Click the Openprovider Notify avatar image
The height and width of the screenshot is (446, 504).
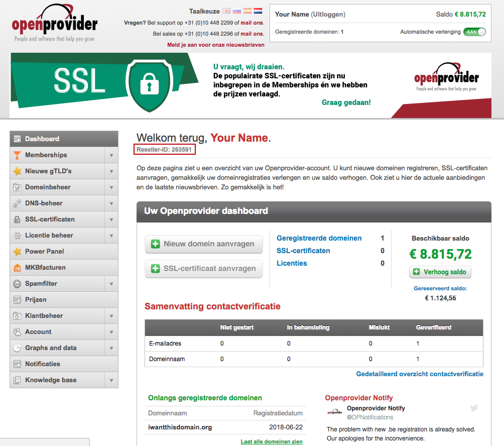pos(335,412)
